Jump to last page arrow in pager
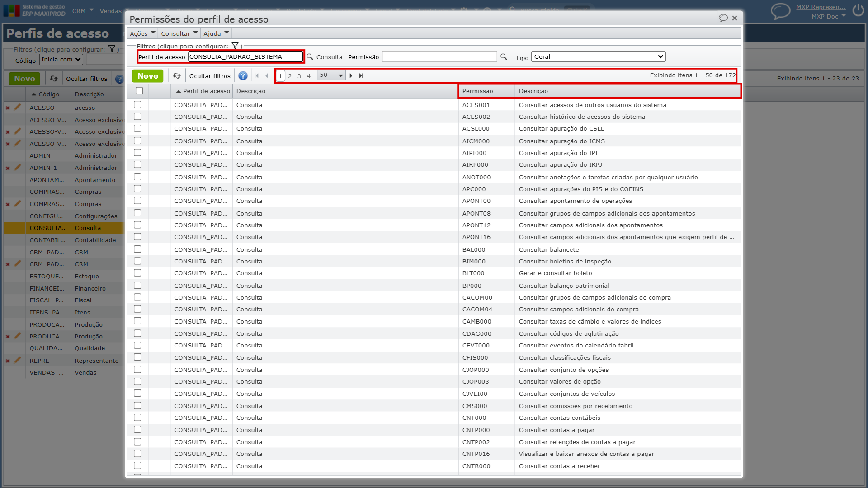Viewport: 868px width, 488px height. coord(361,76)
